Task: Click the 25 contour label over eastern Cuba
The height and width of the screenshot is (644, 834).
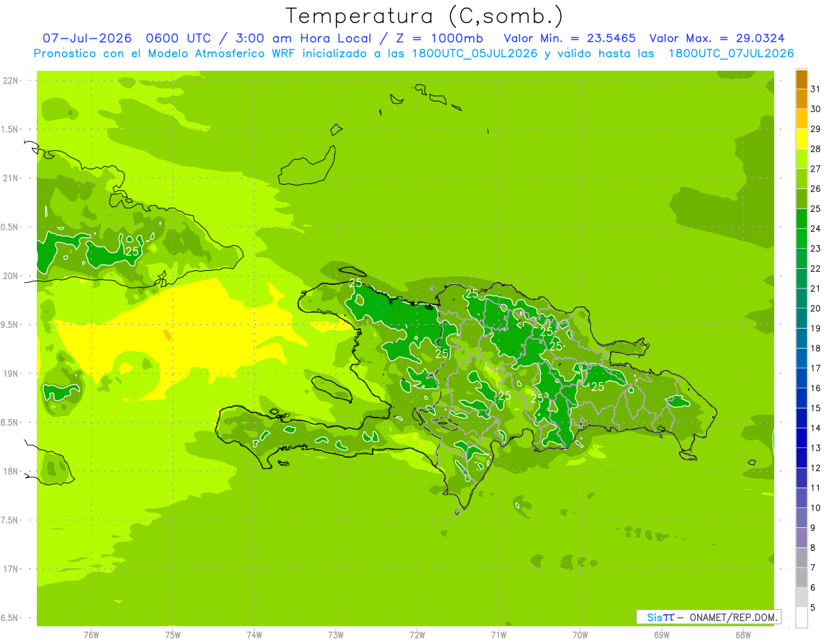Action: [x=132, y=251]
